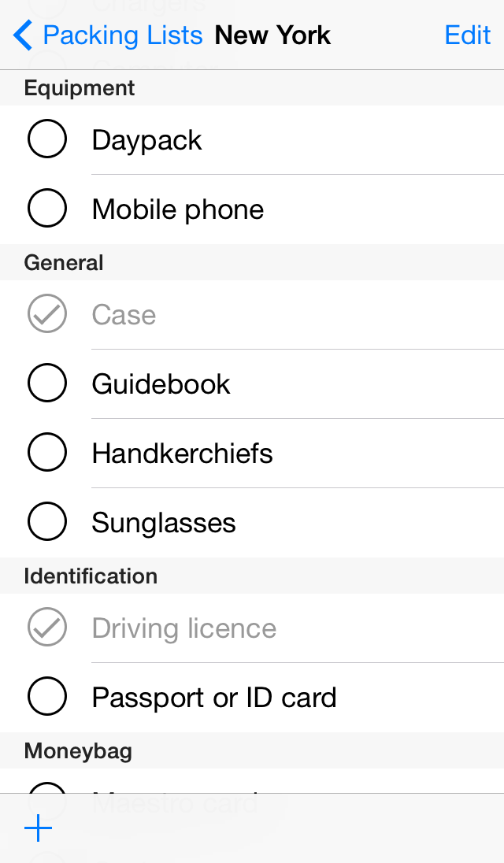Uncheck the Driving licence checkmark
The image size is (504, 863).
tap(47, 628)
